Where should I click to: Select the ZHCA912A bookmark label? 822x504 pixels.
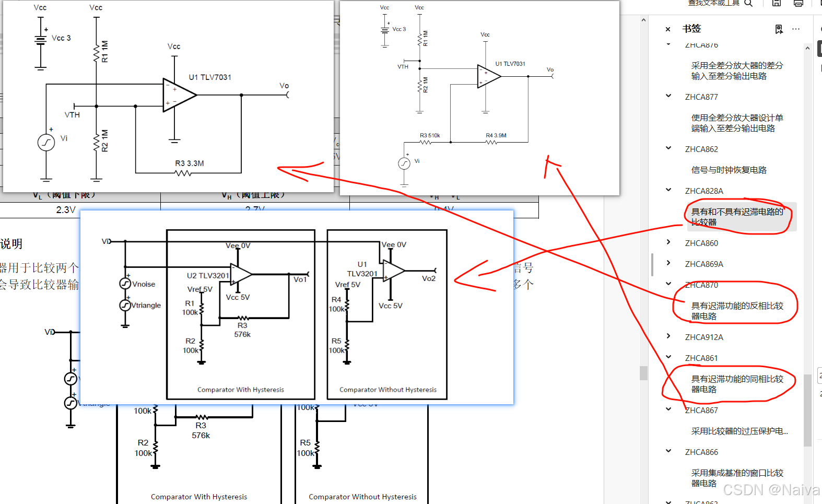[704, 337]
